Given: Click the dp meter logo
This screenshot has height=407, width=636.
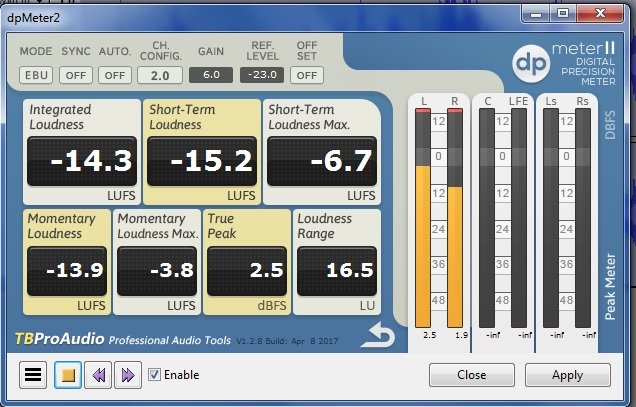Looking at the screenshot, I should [531, 63].
